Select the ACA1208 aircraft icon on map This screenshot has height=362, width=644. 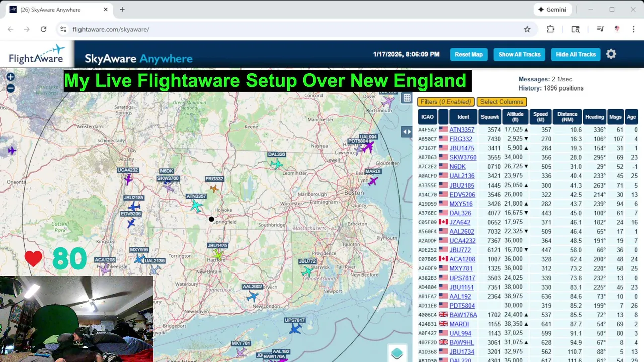[104, 269]
